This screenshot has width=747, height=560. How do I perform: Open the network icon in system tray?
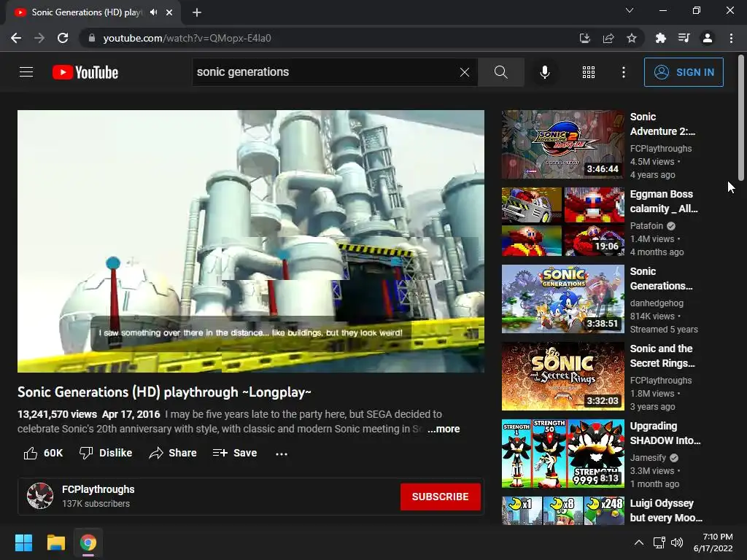(x=659, y=542)
